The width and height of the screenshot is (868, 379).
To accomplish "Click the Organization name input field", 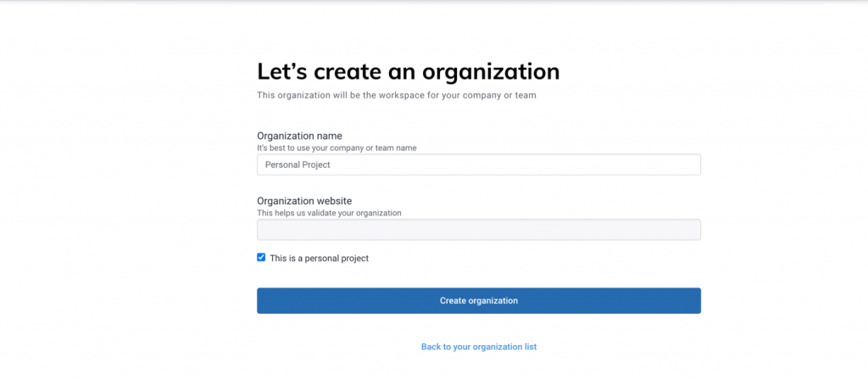I will [x=478, y=164].
